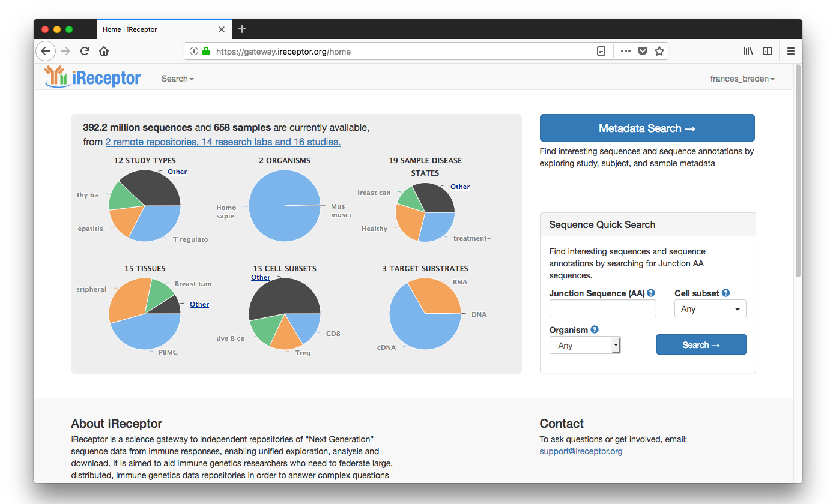
Task: Click the '3 TARGET SUBSTRATES' chart title
Action: pos(425,269)
